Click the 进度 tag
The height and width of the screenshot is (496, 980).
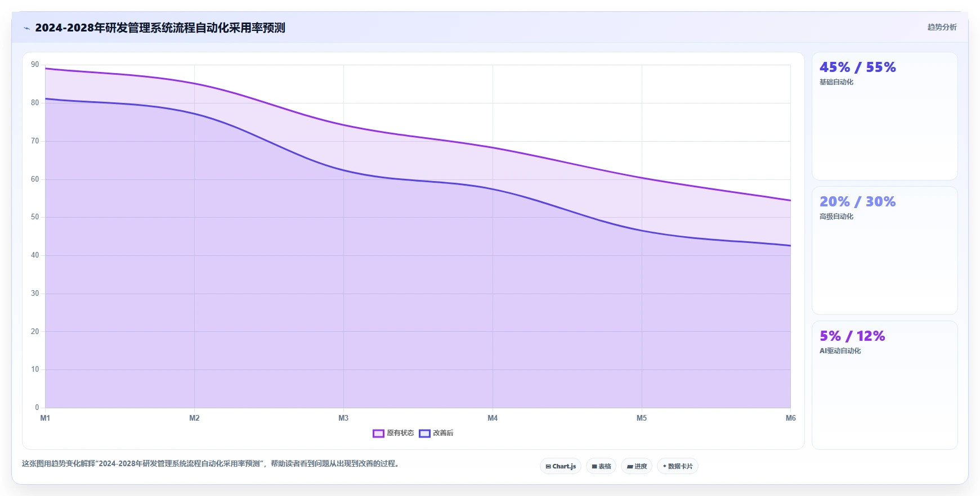(x=637, y=466)
